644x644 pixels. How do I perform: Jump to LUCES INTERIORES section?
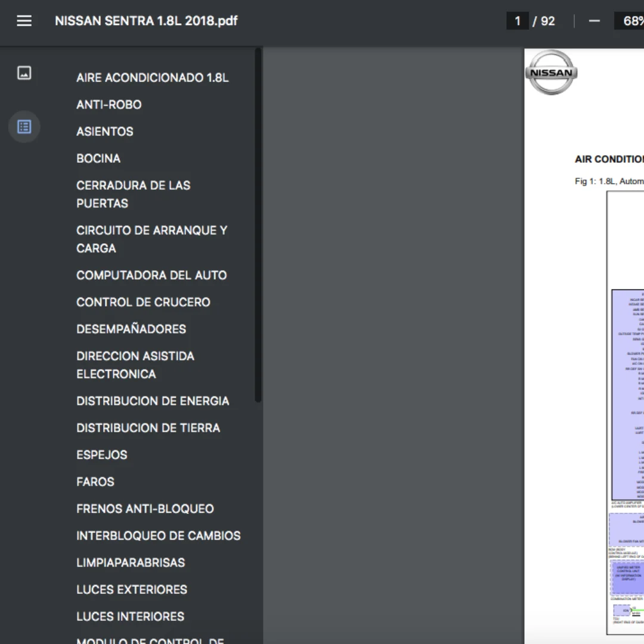130,617
